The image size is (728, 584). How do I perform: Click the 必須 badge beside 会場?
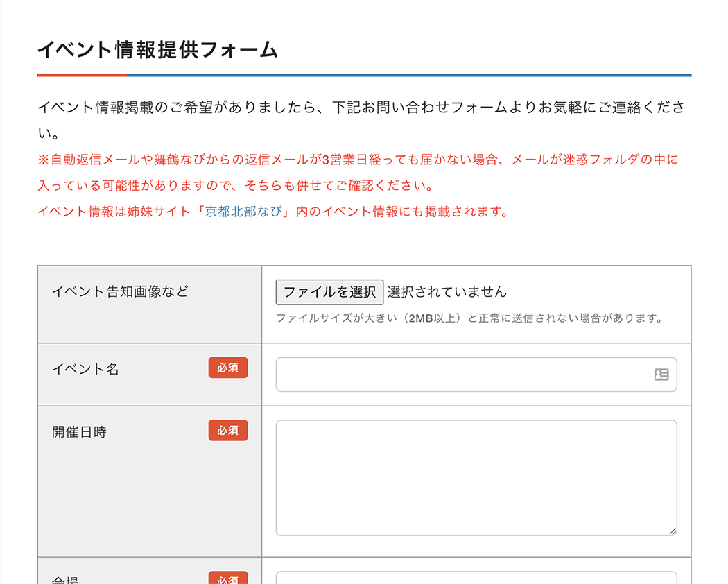[227, 578]
